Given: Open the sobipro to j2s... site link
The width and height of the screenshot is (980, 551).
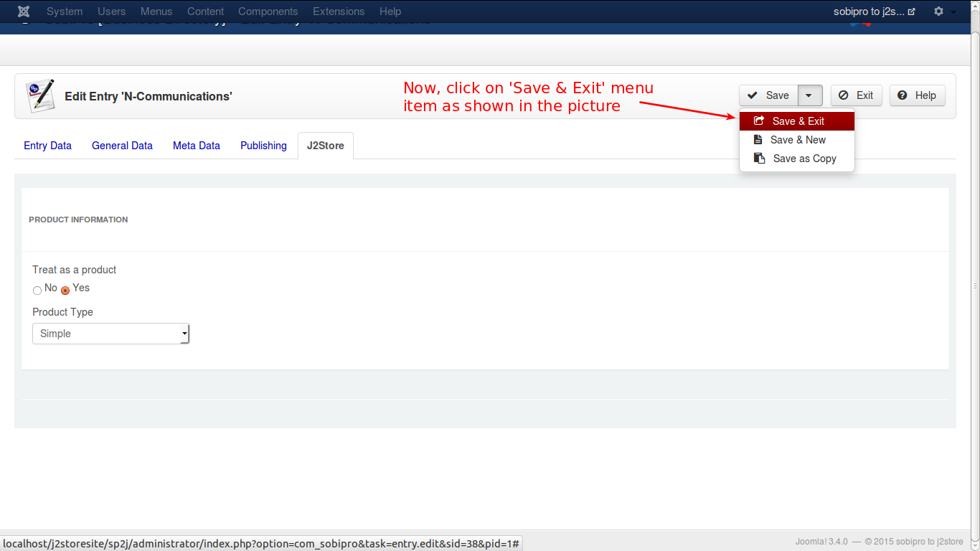Looking at the screenshot, I should 874,11.
